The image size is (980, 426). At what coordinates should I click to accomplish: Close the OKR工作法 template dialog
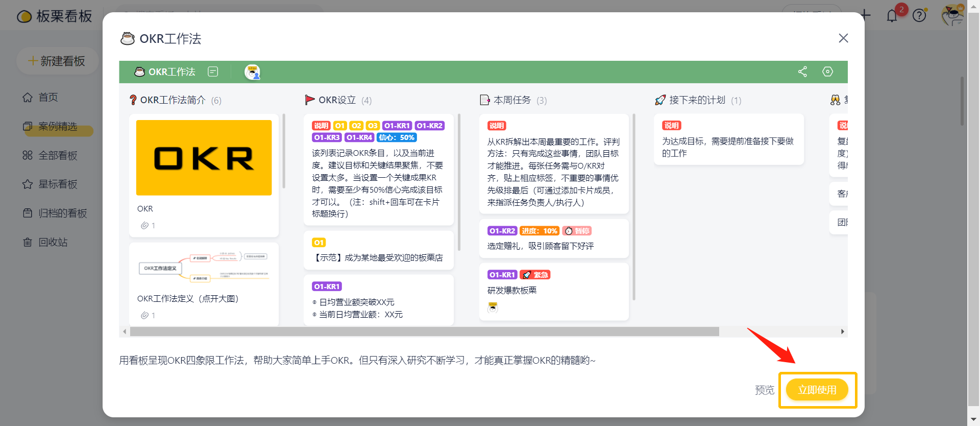click(843, 38)
